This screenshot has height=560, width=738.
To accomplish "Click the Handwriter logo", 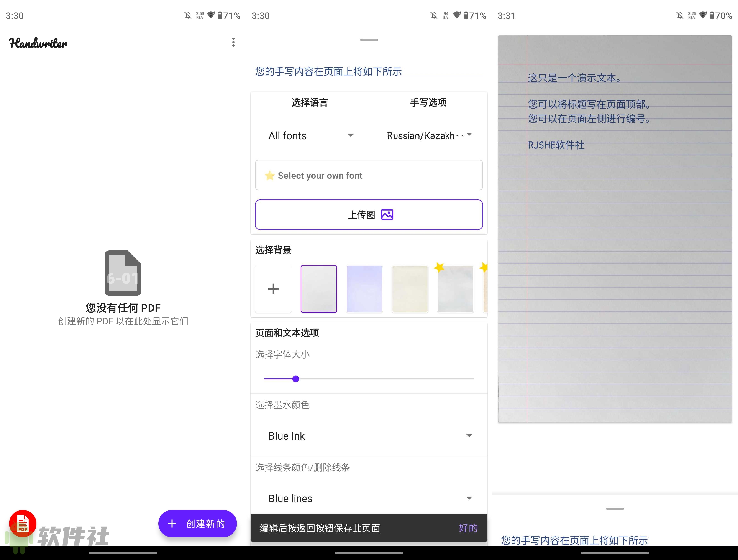I will [x=38, y=43].
